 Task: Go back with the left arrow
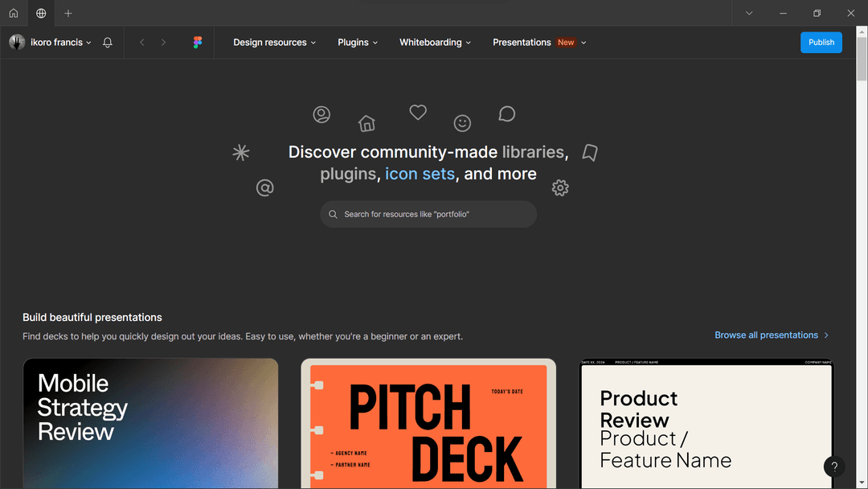click(x=142, y=43)
